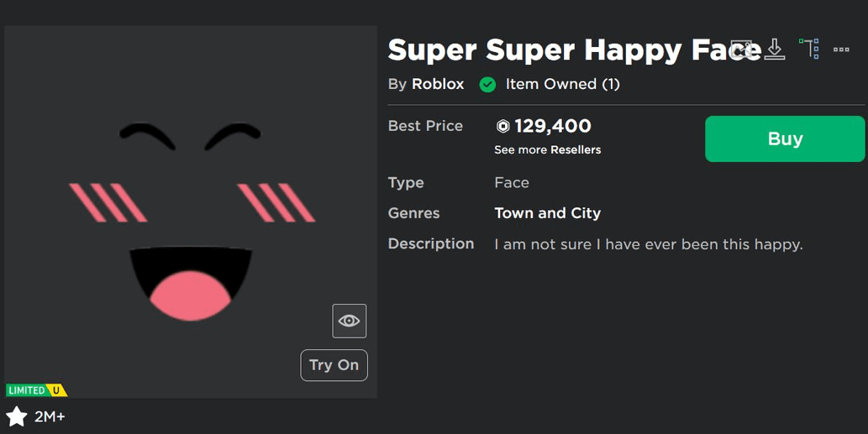868x434 pixels.
Task: Buy the item at best price
Action: click(x=785, y=139)
